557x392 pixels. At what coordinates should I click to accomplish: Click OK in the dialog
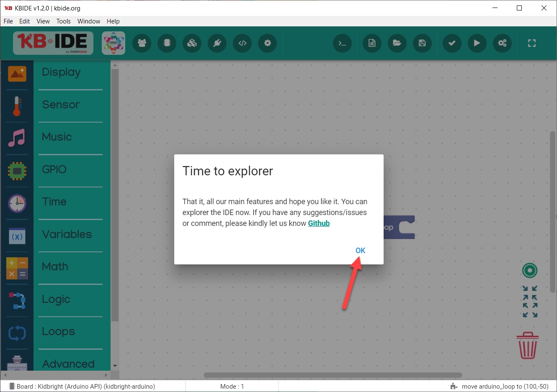click(x=360, y=251)
